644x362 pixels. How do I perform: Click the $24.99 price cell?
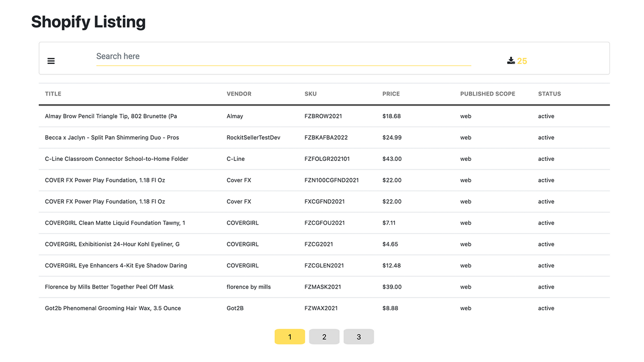click(392, 138)
